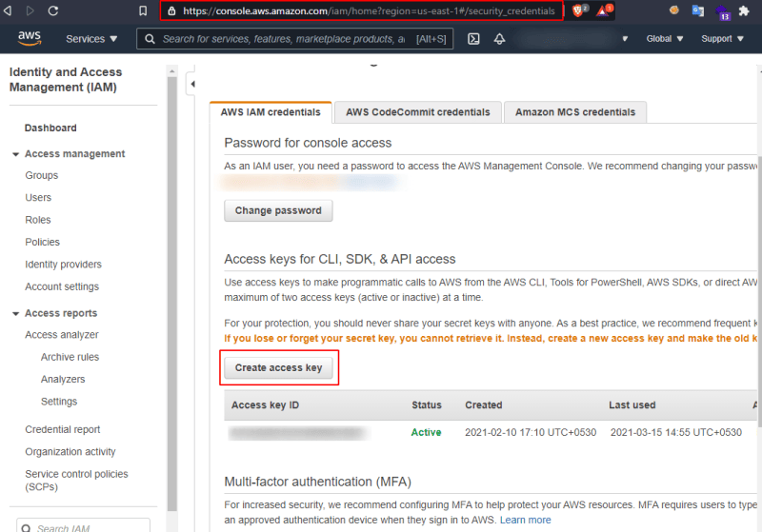The width and height of the screenshot is (762, 532).
Task: Open the Services dropdown menu
Action: 91,39
